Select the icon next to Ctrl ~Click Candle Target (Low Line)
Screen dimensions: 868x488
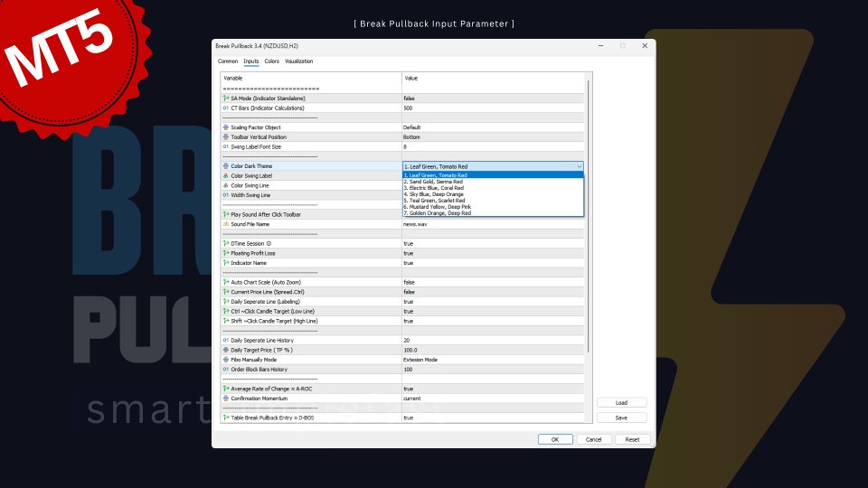coord(226,311)
